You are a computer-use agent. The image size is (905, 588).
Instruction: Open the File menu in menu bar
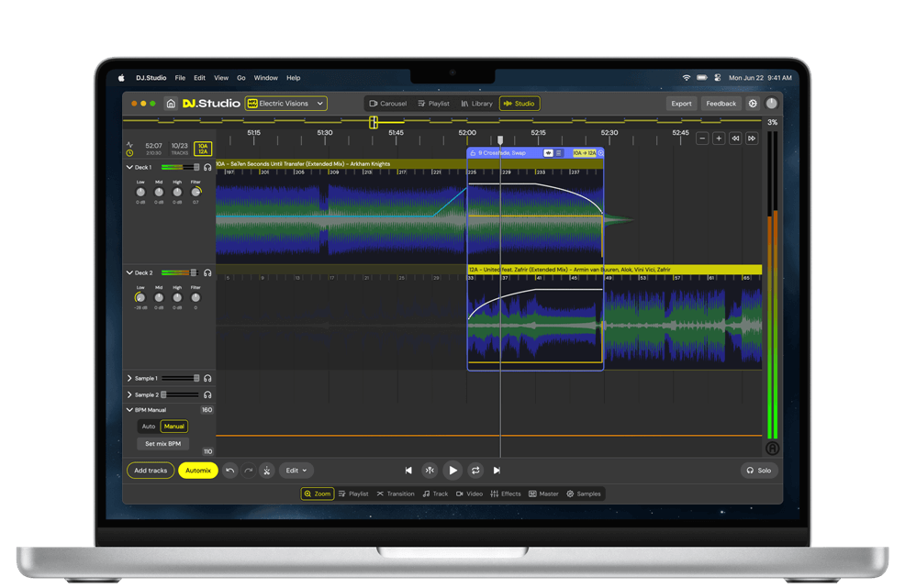(180, 78)
